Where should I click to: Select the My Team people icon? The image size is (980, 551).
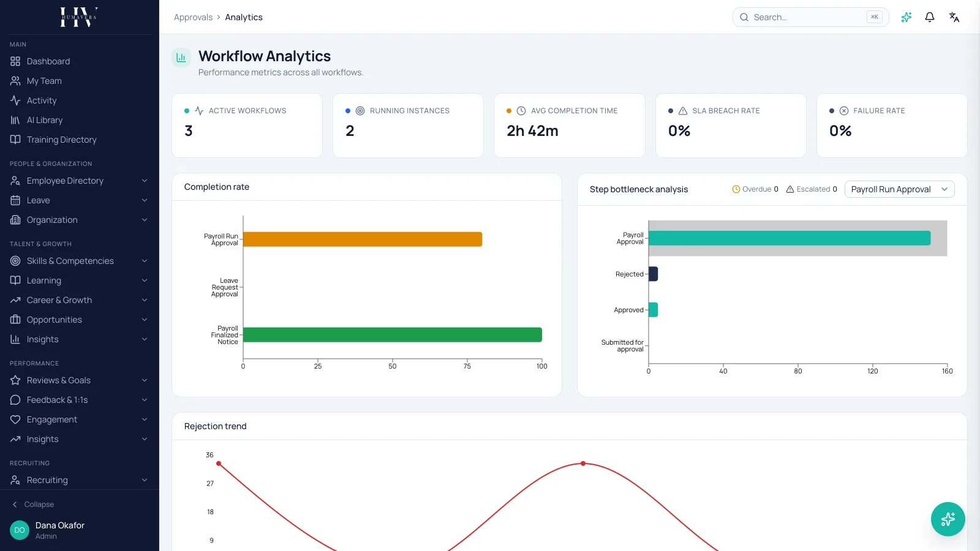click(15, 81)
